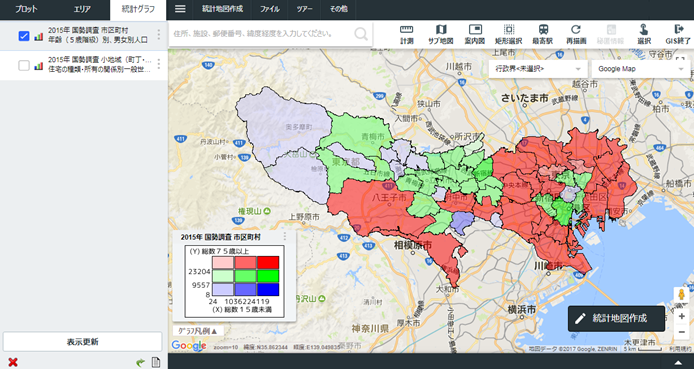
Task: Activate the 矩形選択 rectangle selection tool
Action: tap(509, 35)
